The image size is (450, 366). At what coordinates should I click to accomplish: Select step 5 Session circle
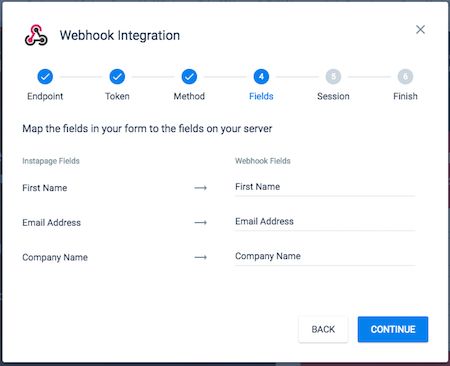coord(333,77)
